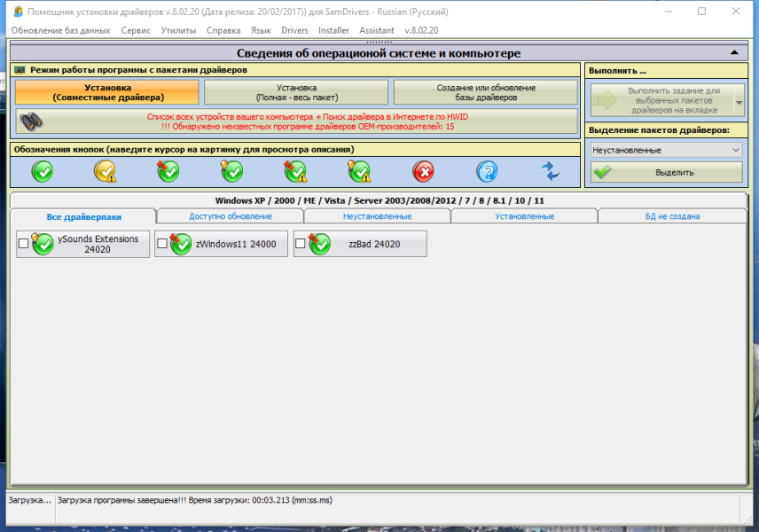Click the blue refresh arrows legend icon
The height and width of the screenshot is (532, 759).
(551, 171)
